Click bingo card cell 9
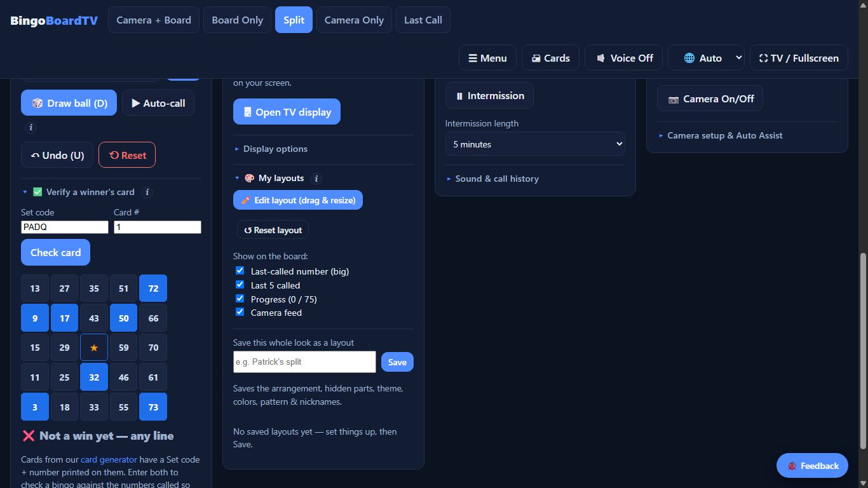The height and width of the screenshot is (488, 868). pos(35,318)
